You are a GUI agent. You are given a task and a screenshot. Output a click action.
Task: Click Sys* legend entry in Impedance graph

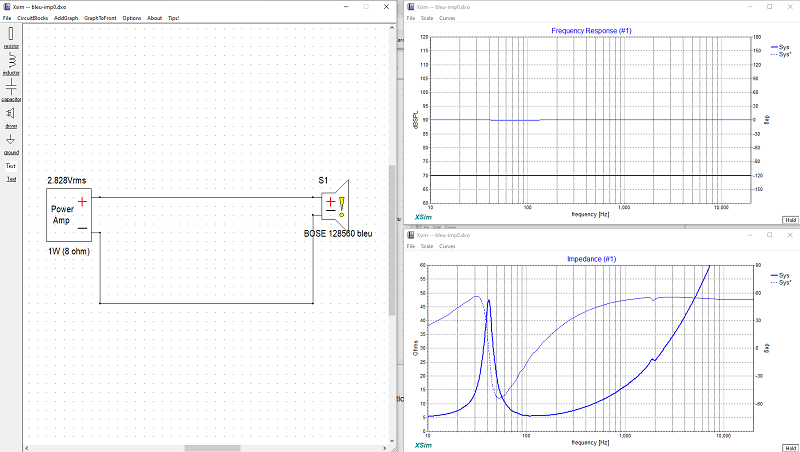781,282
